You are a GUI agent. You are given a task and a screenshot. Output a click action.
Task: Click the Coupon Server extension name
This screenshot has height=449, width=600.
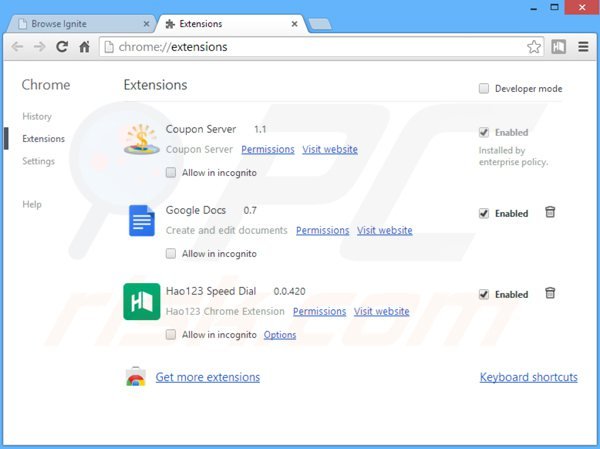(x=201, y=129)
